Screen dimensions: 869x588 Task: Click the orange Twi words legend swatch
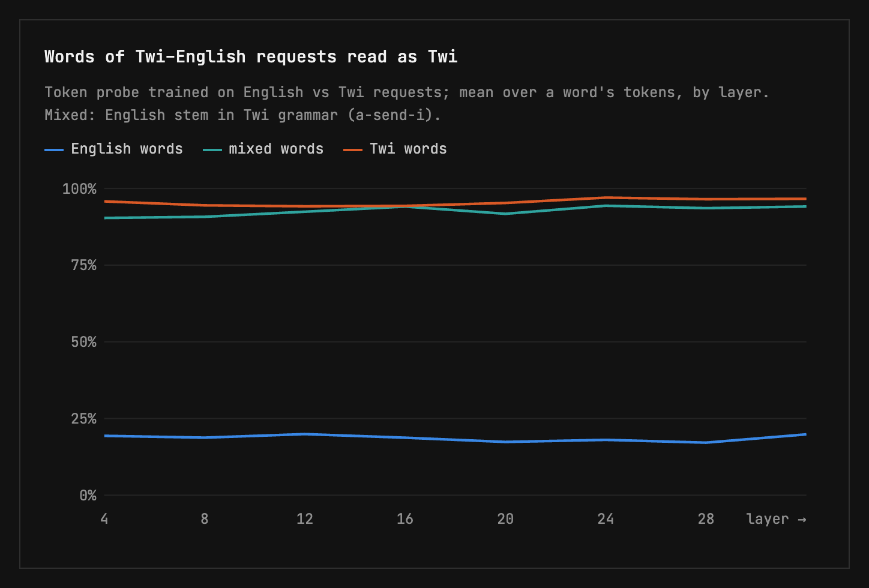[x=353, y=149]
